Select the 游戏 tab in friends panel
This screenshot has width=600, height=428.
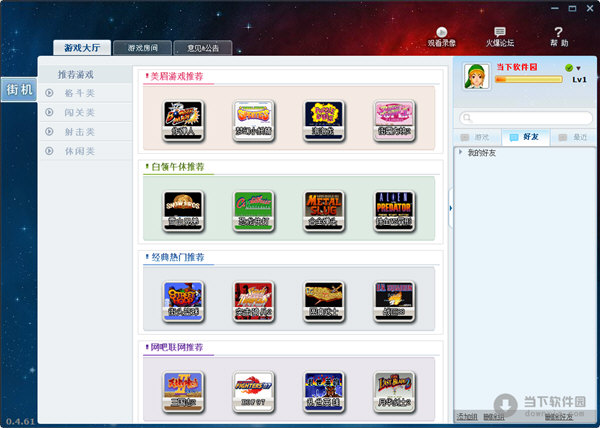click(476, 137)
